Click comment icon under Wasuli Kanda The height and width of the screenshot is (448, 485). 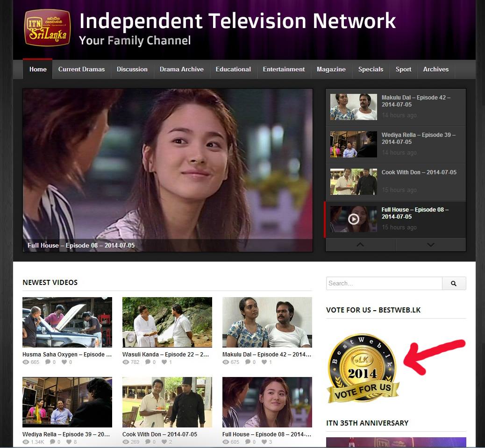coord(148,362)
